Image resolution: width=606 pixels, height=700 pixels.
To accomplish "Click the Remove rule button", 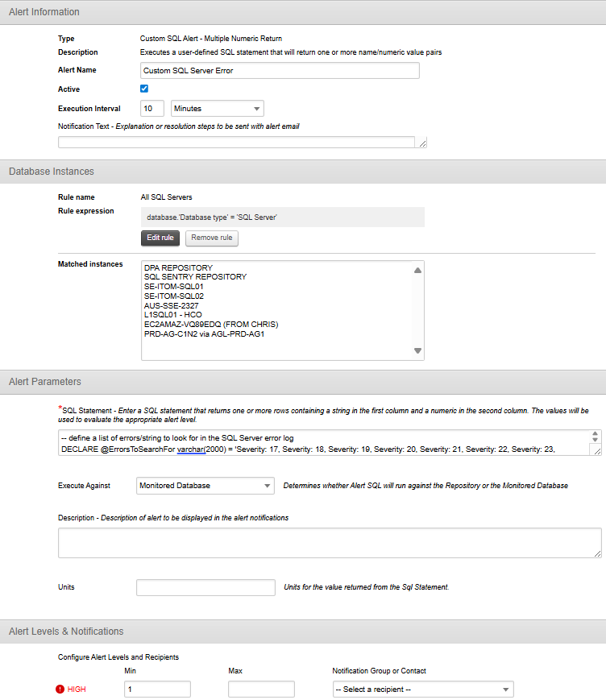I will tap(212, 238).
